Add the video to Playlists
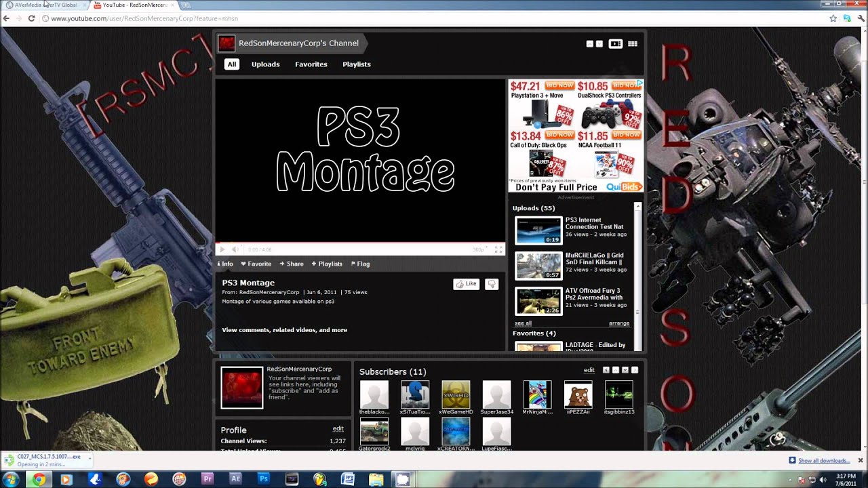This screenshot has height=488, width=868. 327,264
